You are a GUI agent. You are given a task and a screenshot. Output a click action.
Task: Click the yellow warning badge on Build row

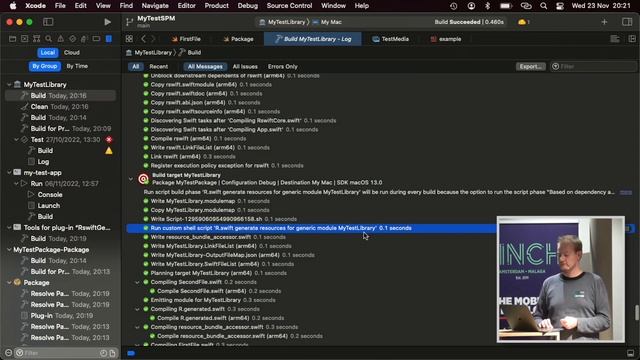click(109, 151)
